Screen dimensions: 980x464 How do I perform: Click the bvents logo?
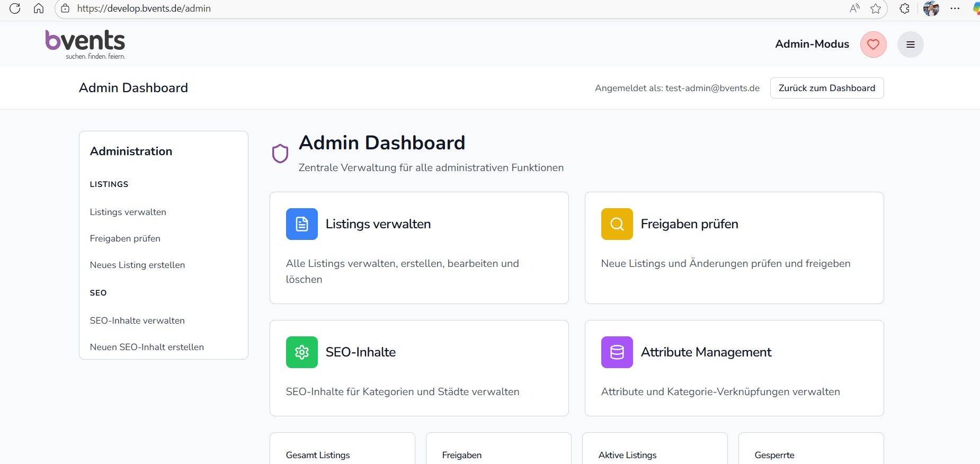pyautogui.click(x=85, y=44)
